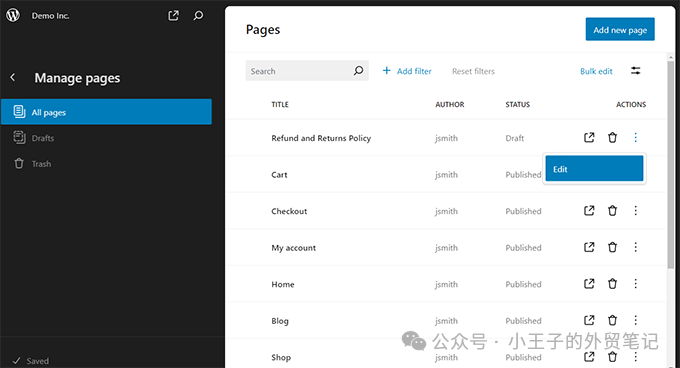This screenshot has width=680, height=368.
Task: Open site in new tab icon
Action: pos(173,16)
